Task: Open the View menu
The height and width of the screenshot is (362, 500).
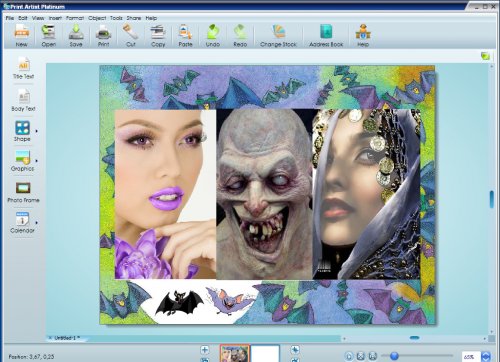Action: pos(38,18)
